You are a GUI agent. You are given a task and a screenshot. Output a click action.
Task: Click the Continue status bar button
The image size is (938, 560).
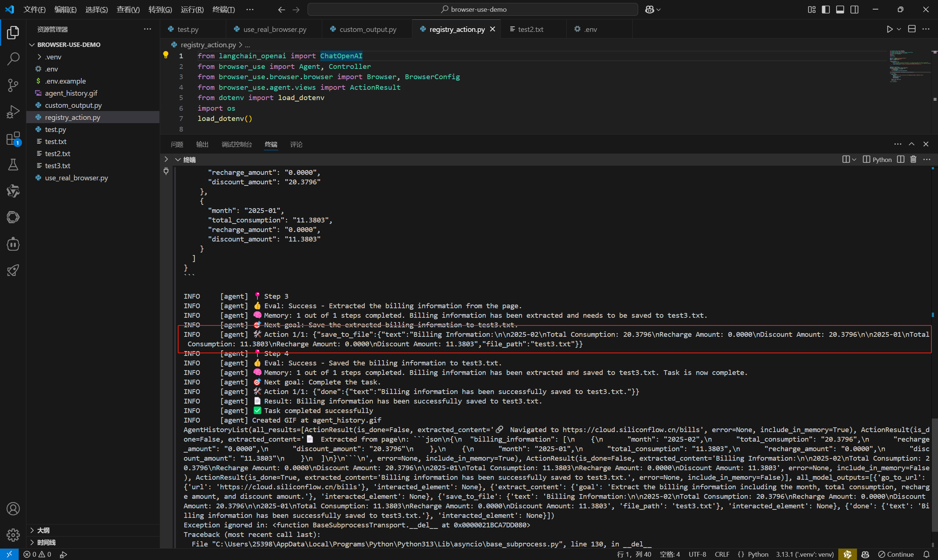tap(896, 555)
